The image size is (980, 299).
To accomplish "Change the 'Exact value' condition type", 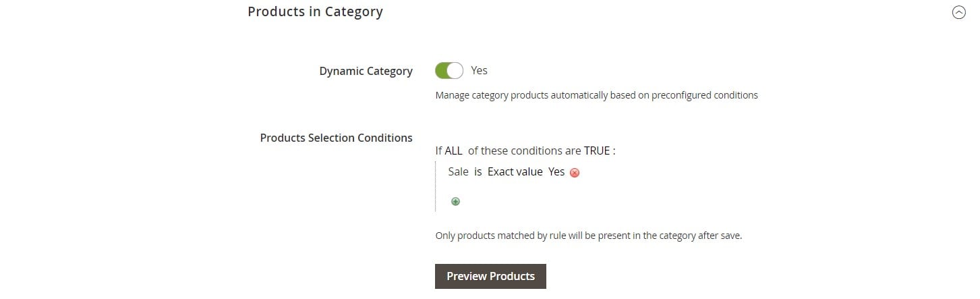I will pos(515,171).
